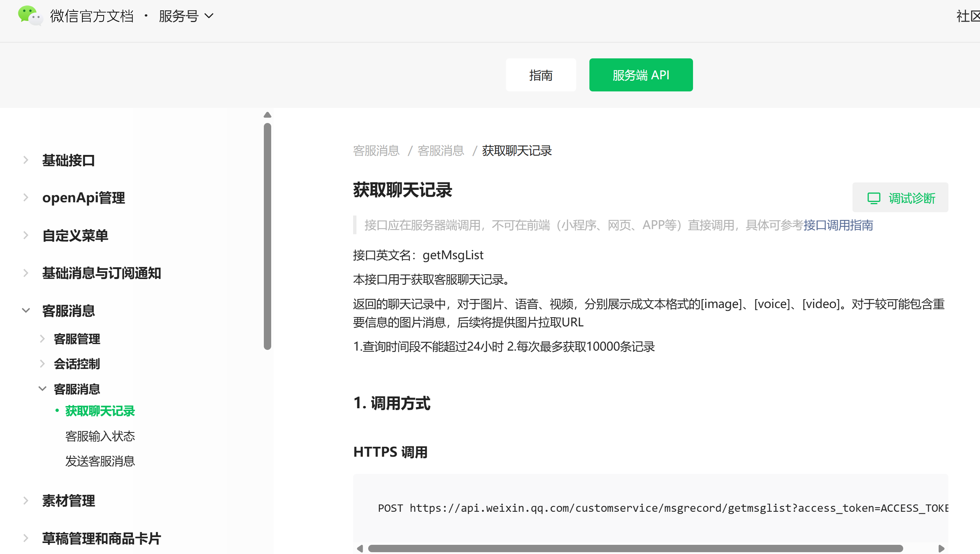Click the code block scroll-right arrow
Image resolution: width=980 pixels, height=554 pixels.
coord(941,548)
